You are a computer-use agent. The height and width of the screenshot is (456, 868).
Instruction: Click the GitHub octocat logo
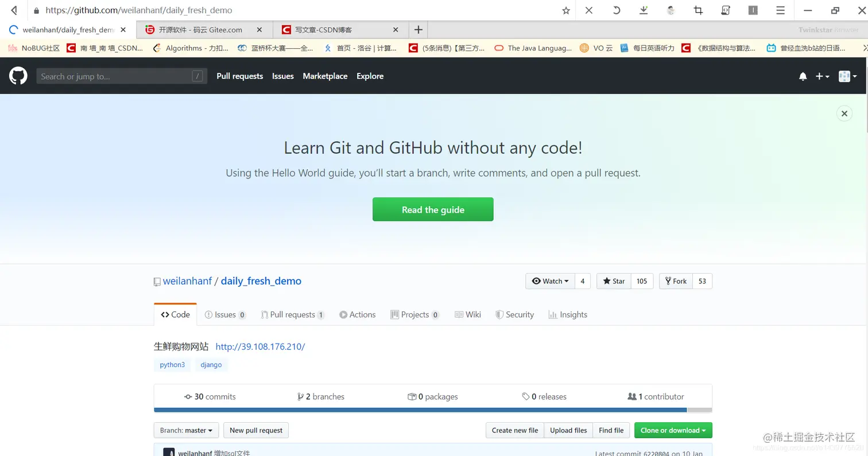tap(18, 76)
